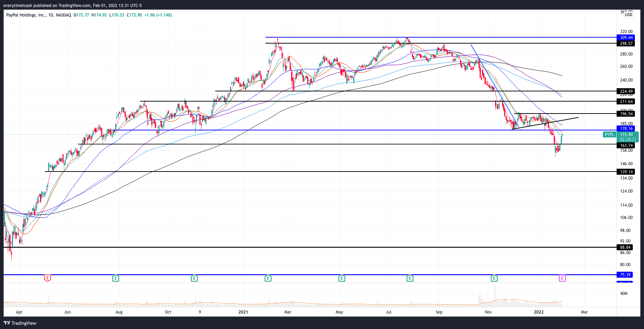The width and height of the screenshot is (644, 329).
Task: Select the 163.74 price level label
Action: click(626, 146)
